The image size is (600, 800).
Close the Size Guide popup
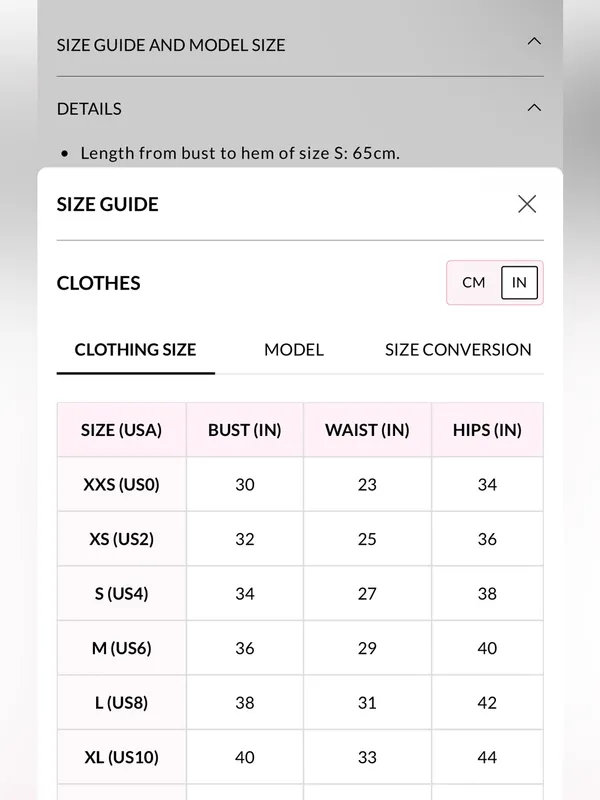(x=527, y=204)
